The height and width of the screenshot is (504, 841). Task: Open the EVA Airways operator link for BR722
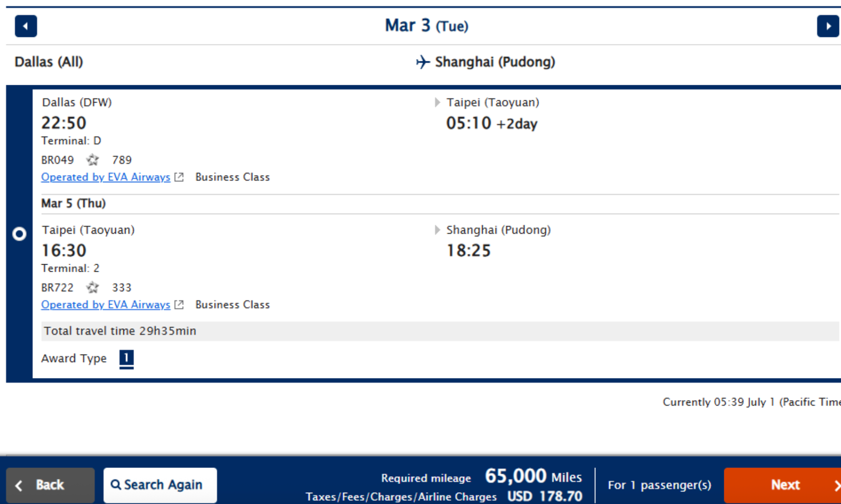tap(105, 304)
